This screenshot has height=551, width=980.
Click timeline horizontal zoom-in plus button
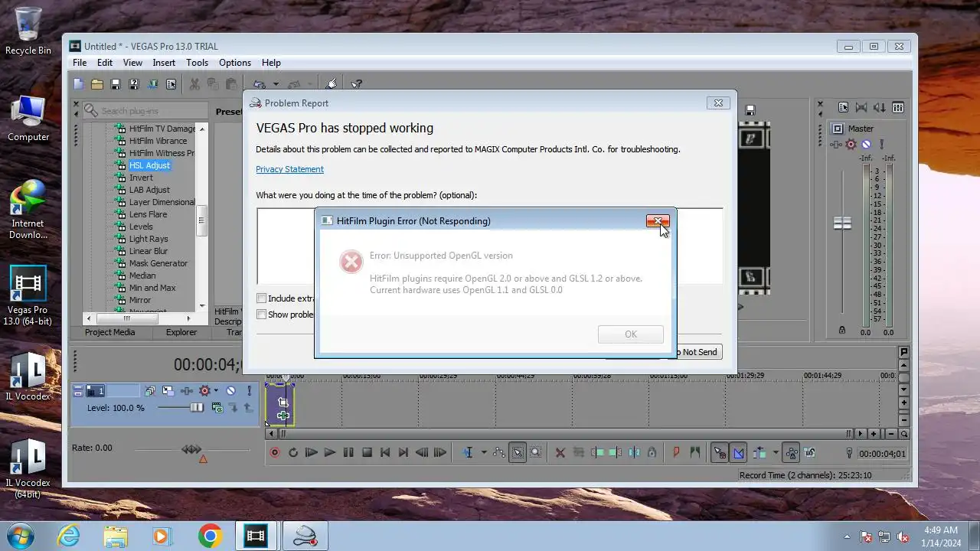873,434
